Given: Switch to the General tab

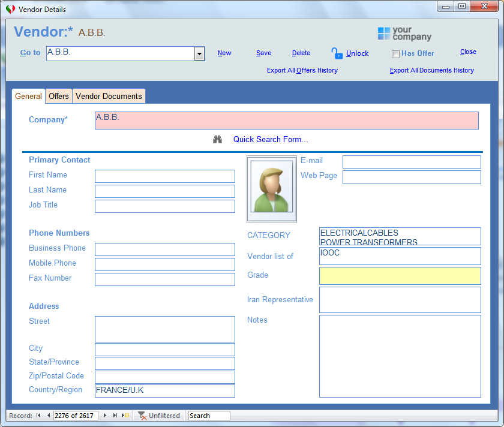Looking at the screenshot, I should tap(28, 97).
